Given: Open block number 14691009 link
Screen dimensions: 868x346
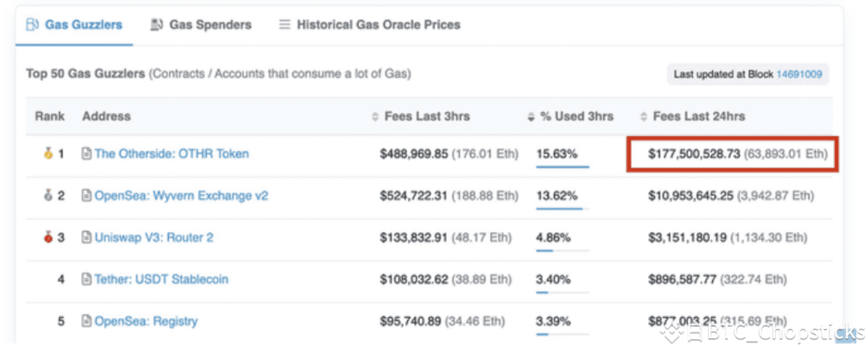Looking at the screenshot, I should tap(799, 74).
